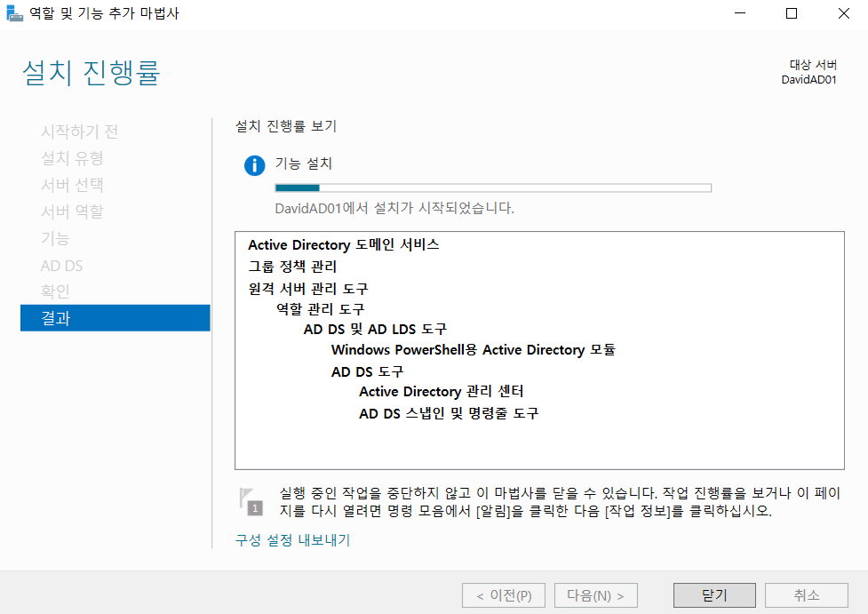The height and width of the screenshot is (614, 868).
Task: Click the 이전(P) button
Action: [x=504, y=595]
